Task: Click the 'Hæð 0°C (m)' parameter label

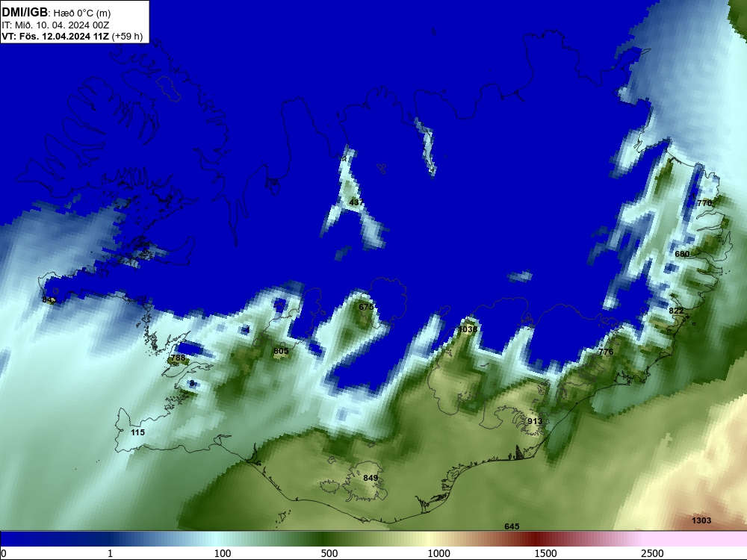Action: [82, 13]
